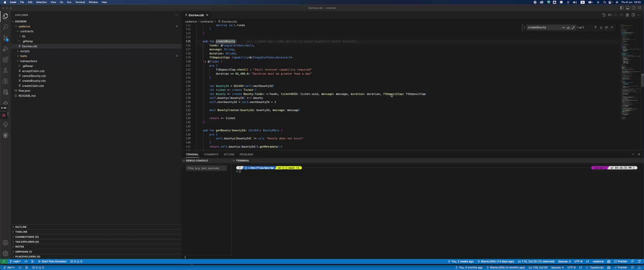Click the GitHub icon in activity bar
The width and height of the screenshot is (644, 270).
(5, 135)
